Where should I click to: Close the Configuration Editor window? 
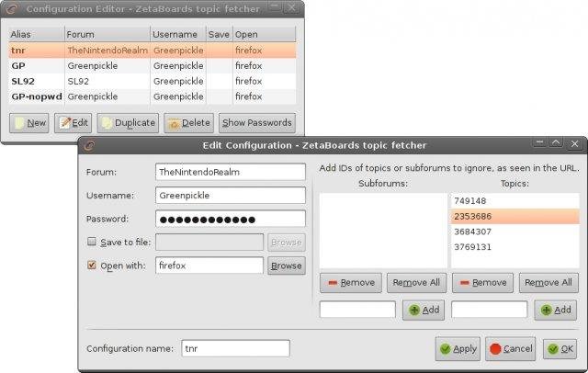click(x=292, y=6)
